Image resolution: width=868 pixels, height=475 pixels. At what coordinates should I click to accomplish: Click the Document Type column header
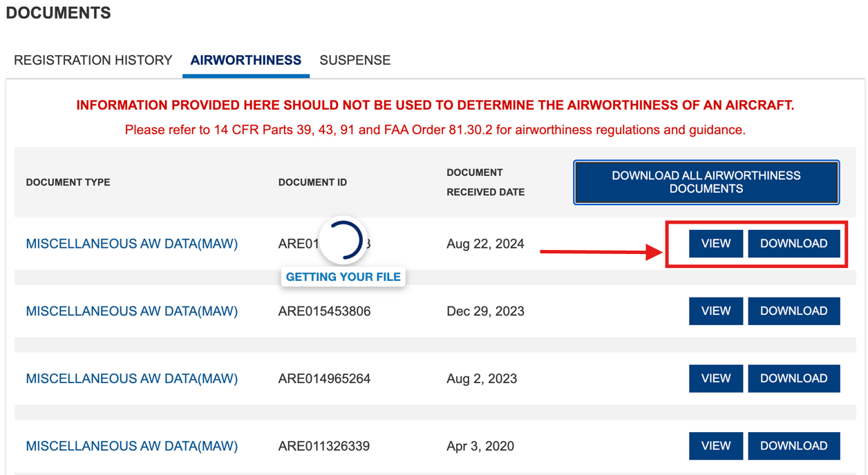pyautogui.click(x=68, y=182)
